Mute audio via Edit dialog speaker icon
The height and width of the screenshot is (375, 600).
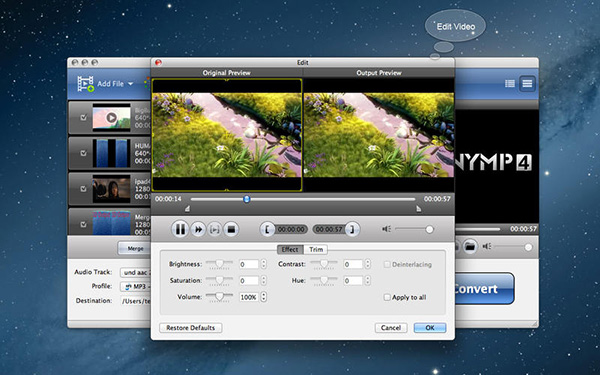pos(386,229)
